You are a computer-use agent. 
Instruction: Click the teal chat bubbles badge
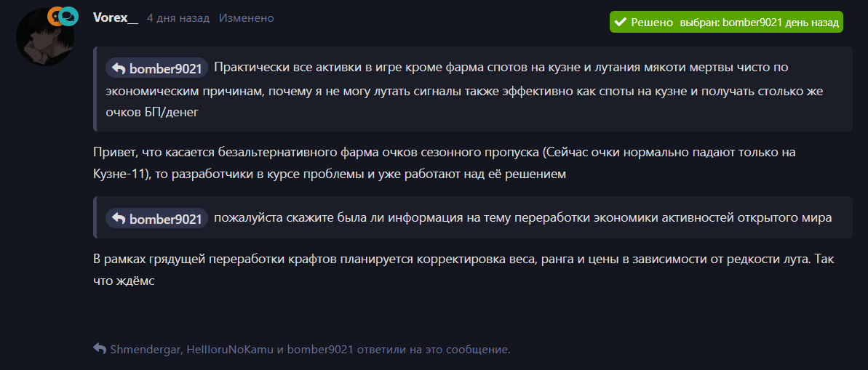click(68, 16)
